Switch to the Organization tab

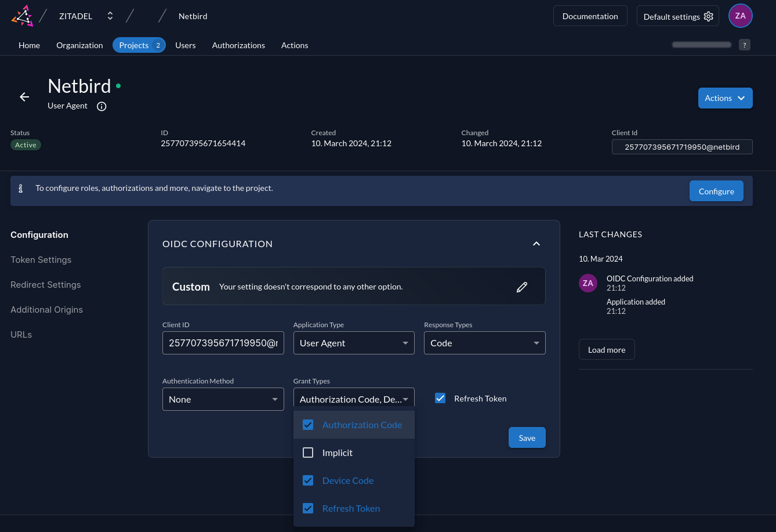point(79,45)
